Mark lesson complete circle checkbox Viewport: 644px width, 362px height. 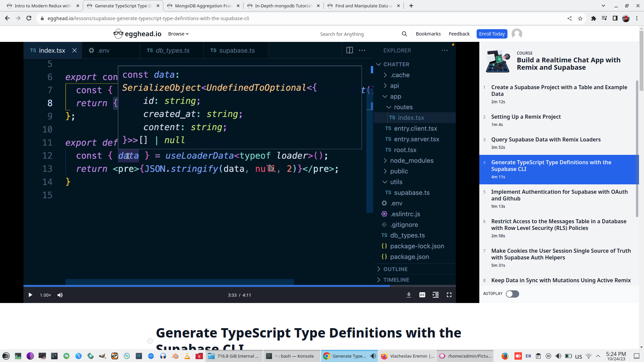click(150, 341)
